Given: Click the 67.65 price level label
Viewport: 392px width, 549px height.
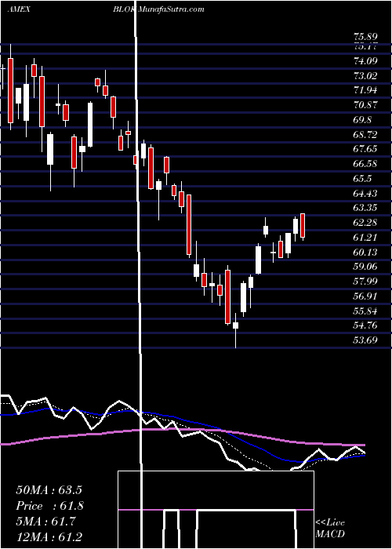Looking at the screenshot, I should (365, 149).
